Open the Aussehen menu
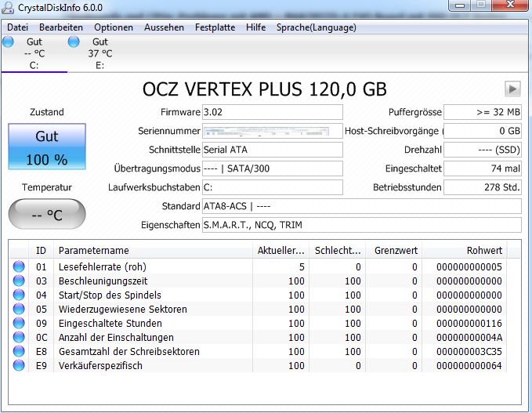The height and width of the screenshot is (413, 532). coord(165,27)
